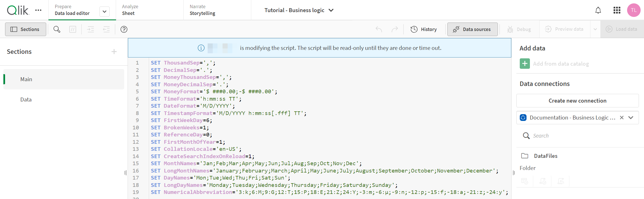Outdent the selected script lines
This screenshot has width=644, height=199.
point(106,29)
